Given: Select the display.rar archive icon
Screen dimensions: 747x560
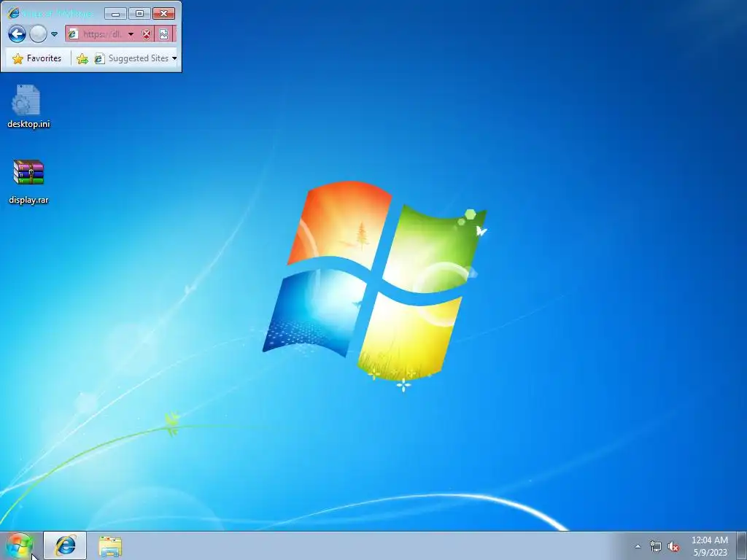Looking at the screenshot, I should pos(28,172).
